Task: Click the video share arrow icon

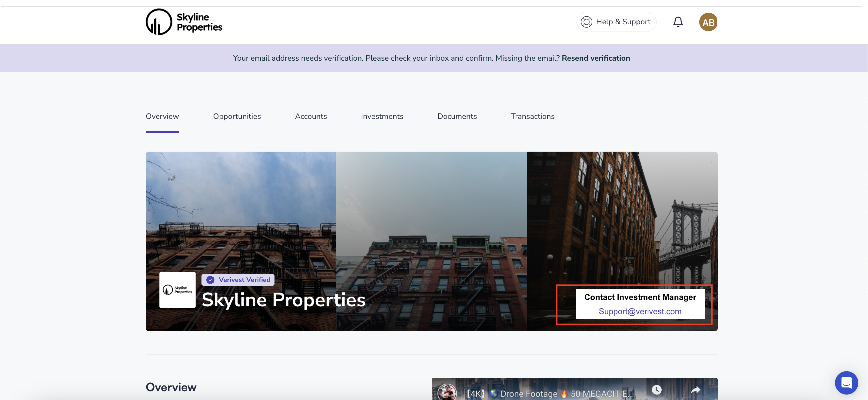Action: pos(695,390)
